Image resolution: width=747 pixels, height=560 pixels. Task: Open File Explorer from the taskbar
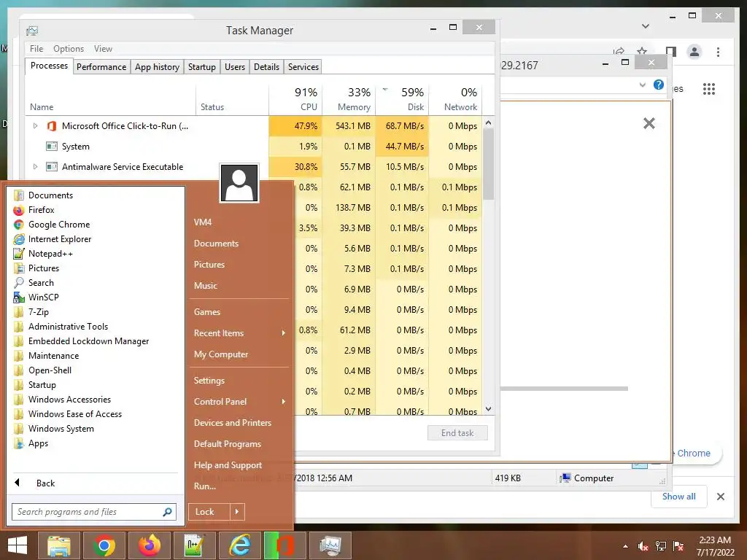click(58, 545)
